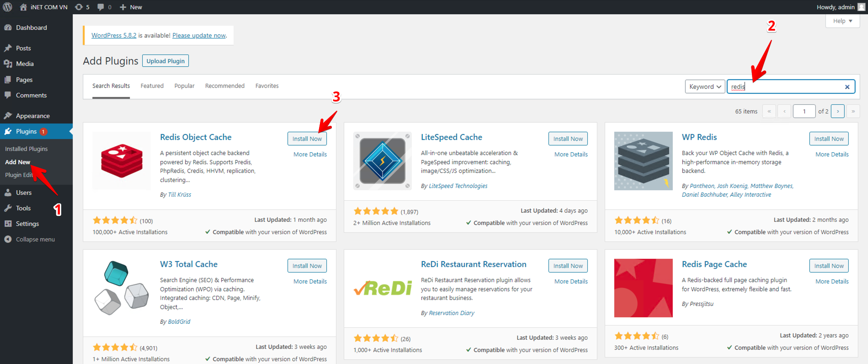
Task: Open Installed Plugins submenu item
Action: click(27, 149)
